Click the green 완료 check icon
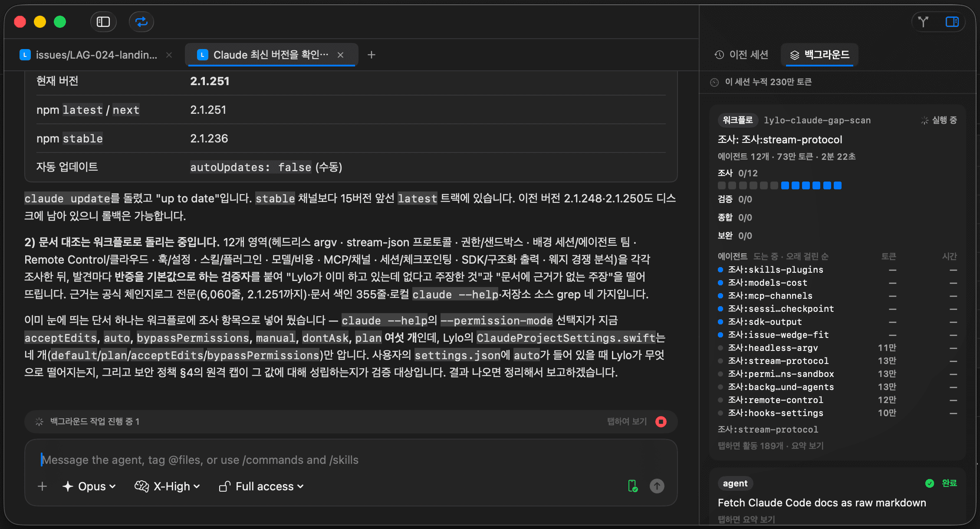This screenshot has width=980, height=529. [930, 483]
